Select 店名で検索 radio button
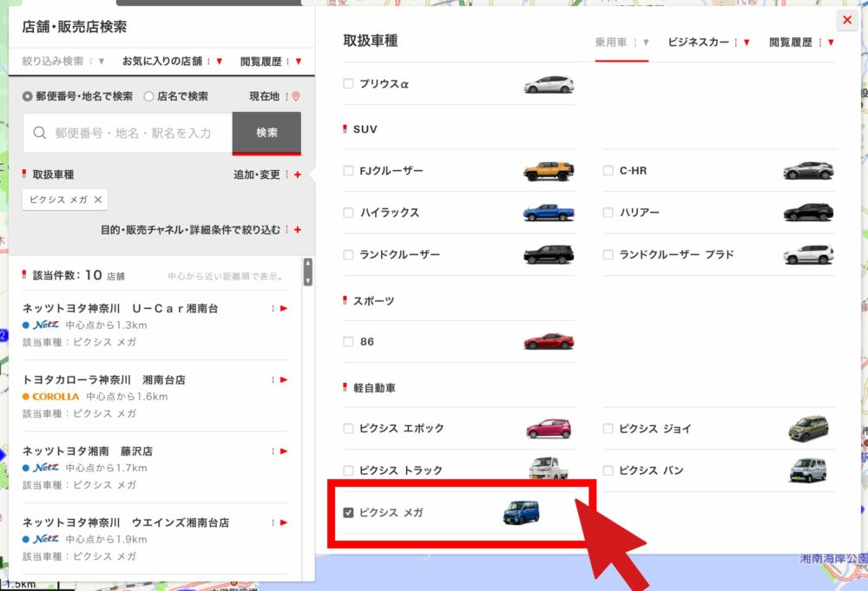 coord(148,96)
